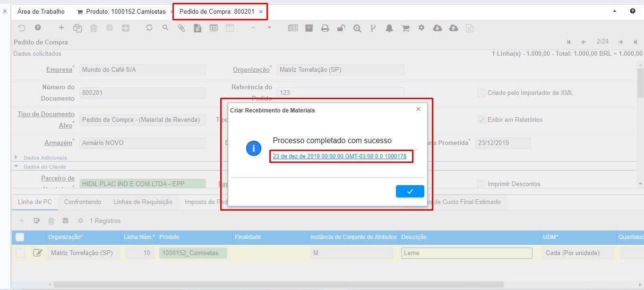644x290 pixels.
Task: Click the process gear icon
Action: pyautogui.click(x=421, y=28)
